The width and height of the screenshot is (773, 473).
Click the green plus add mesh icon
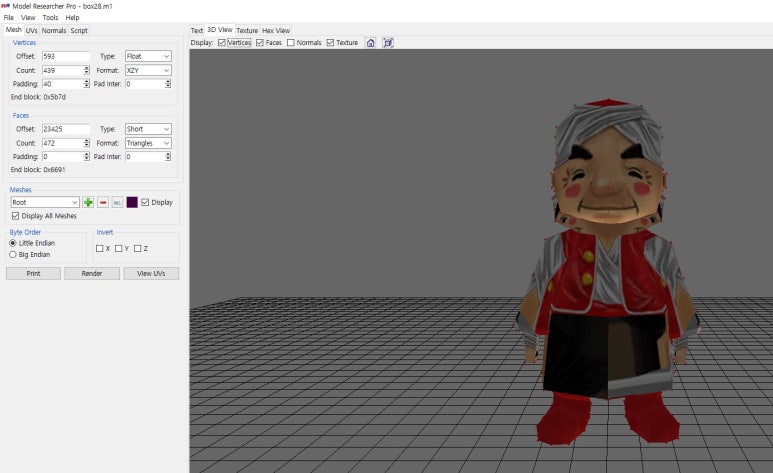[x=88, y=202]
